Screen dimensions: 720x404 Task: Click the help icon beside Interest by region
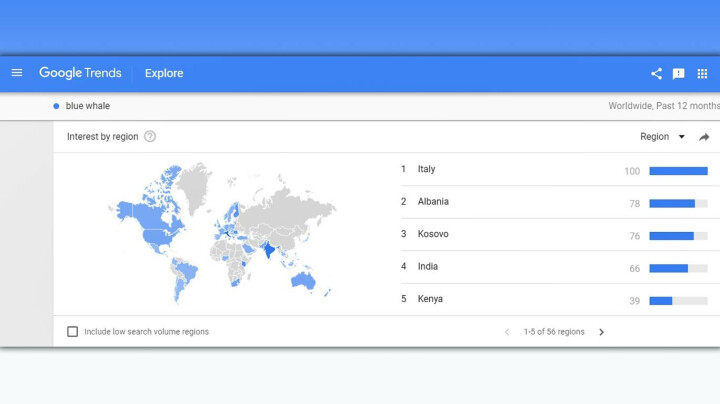pyautogui.click(x=150, y=137)
